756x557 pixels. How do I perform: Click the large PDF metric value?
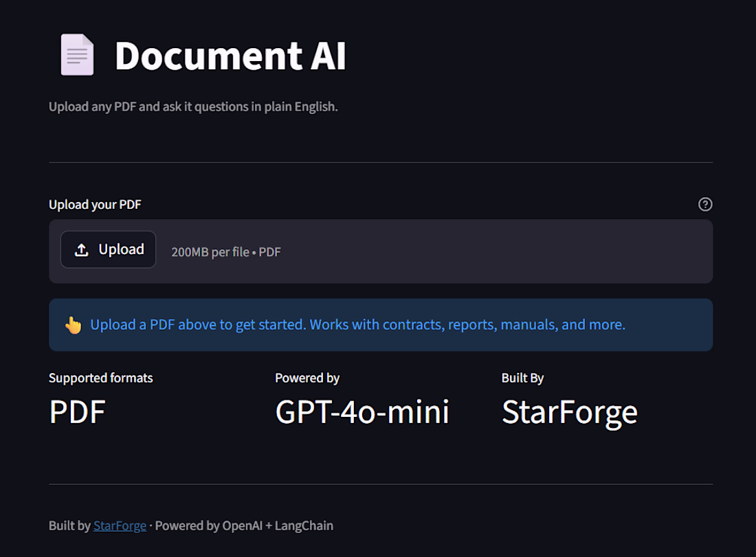pyautogui.click(x=77, y=412)
